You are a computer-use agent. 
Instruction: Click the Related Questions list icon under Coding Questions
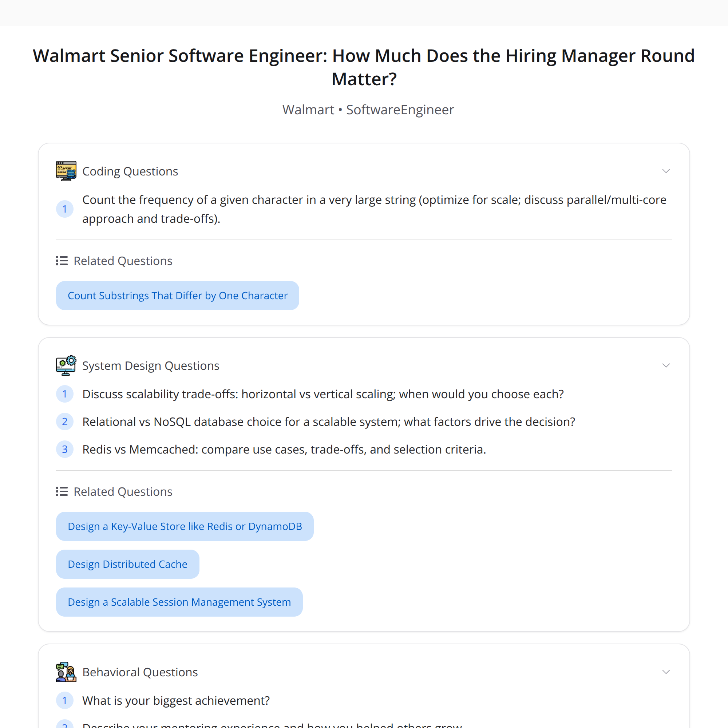click(x=62, y=260)
